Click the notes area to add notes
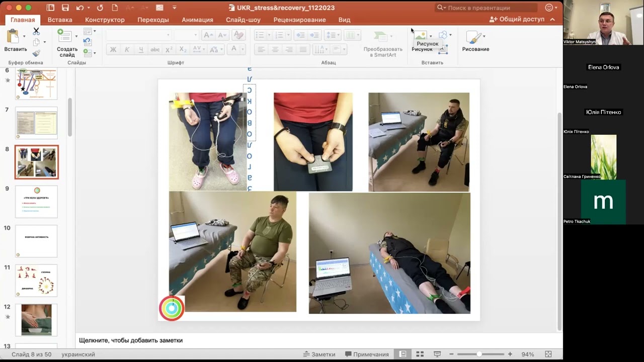The width and height of the screenshot is (644, 362). [318, 340]
